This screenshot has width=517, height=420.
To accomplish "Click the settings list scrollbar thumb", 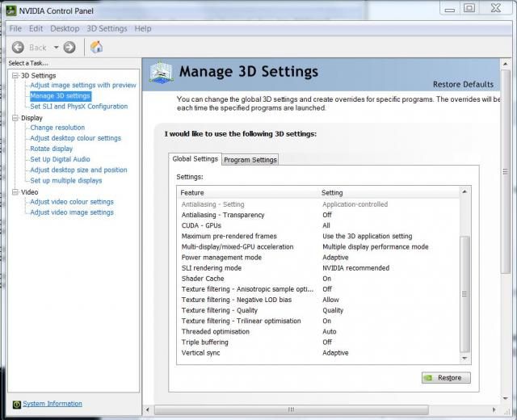I will coord(464,294).
